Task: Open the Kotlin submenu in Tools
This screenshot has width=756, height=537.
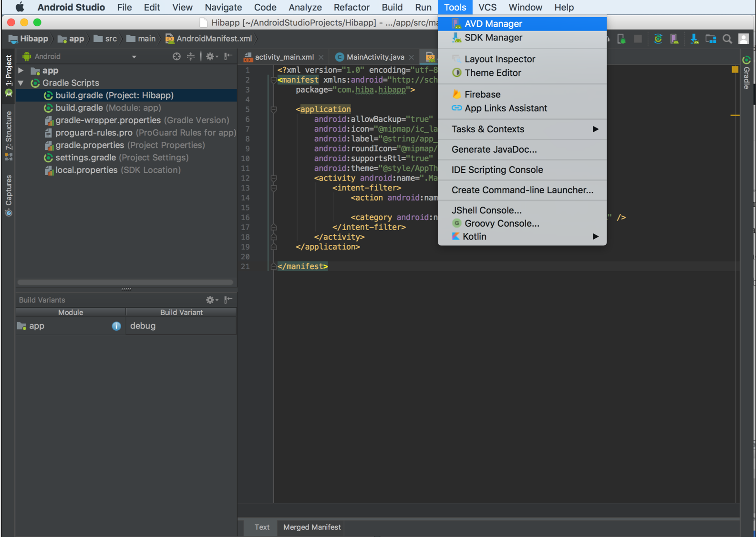Action: click(x=522, y=237)
